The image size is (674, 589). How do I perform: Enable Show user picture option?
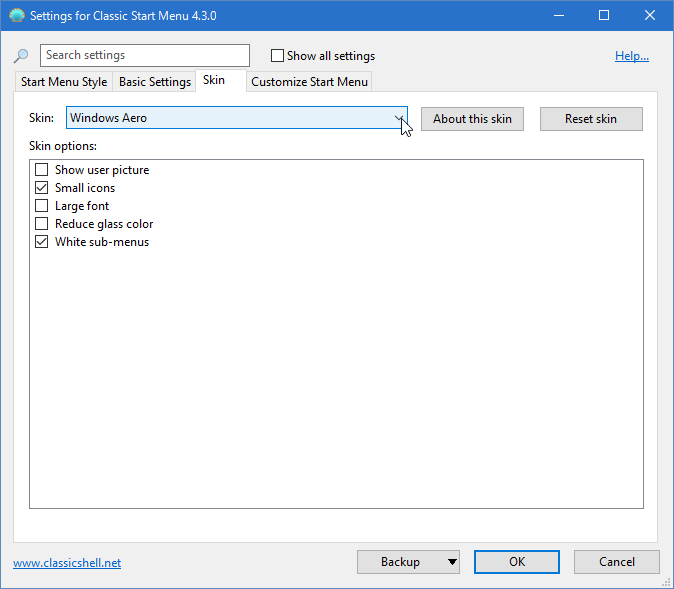click(x=42, y=170)
